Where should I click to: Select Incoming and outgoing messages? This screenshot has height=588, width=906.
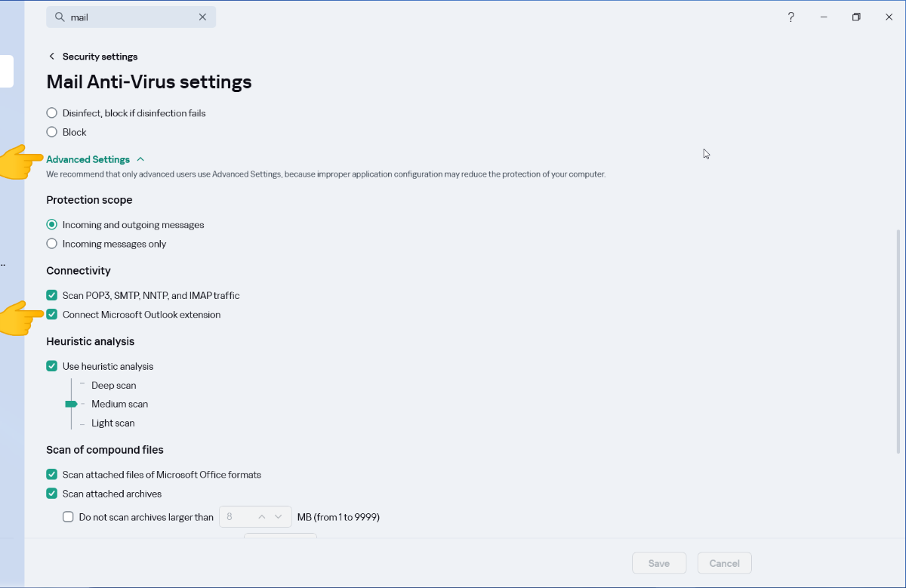52,225
